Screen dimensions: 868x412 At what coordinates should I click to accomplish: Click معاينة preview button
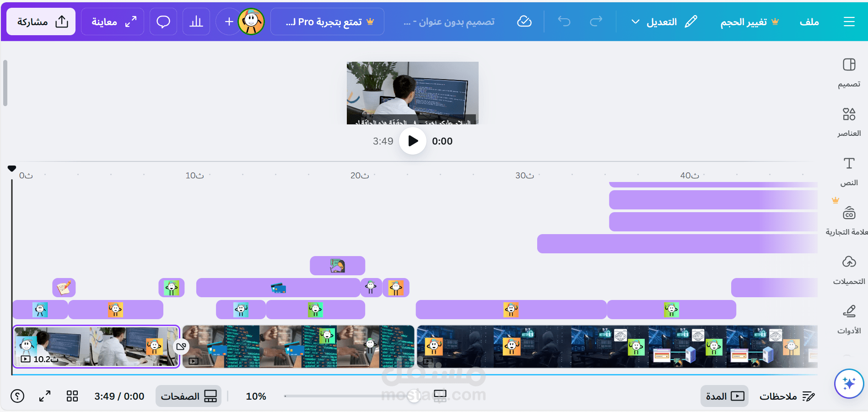click(x=113, y=21)
